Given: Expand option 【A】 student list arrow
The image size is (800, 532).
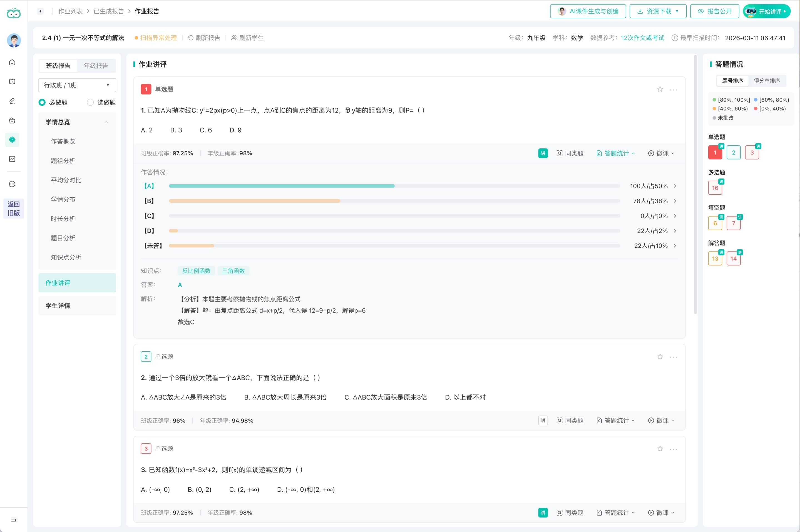Looking at the screenshot, I should (x=675, y=186).
